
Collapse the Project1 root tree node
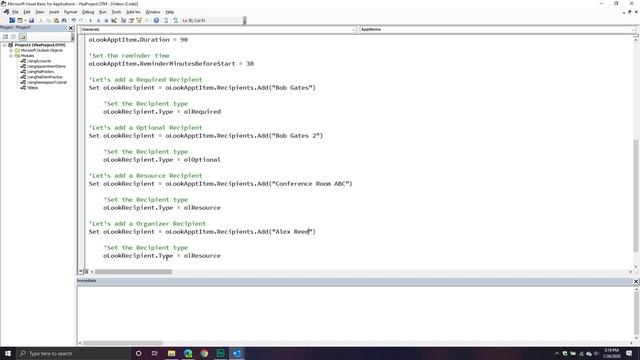[x=4, y=45]
